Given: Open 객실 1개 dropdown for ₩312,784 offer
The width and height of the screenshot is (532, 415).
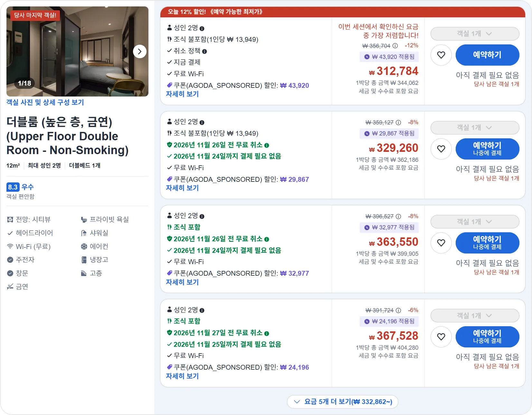Looking at the screenshot, I should [475, 34].
